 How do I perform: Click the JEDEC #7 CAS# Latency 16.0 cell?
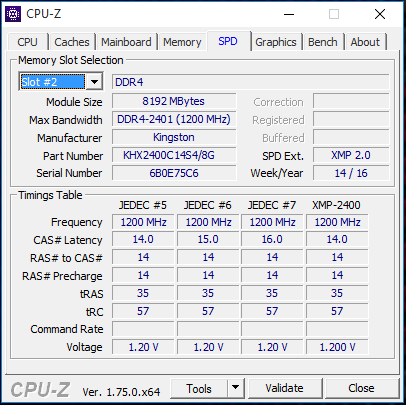(x=272, y=239)
